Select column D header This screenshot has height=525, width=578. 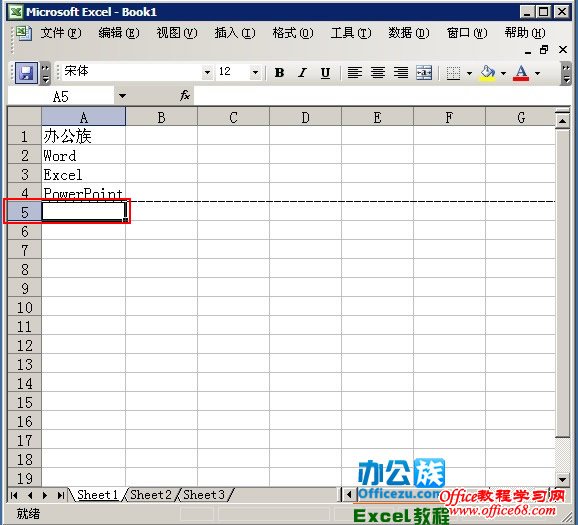(306, 117)
